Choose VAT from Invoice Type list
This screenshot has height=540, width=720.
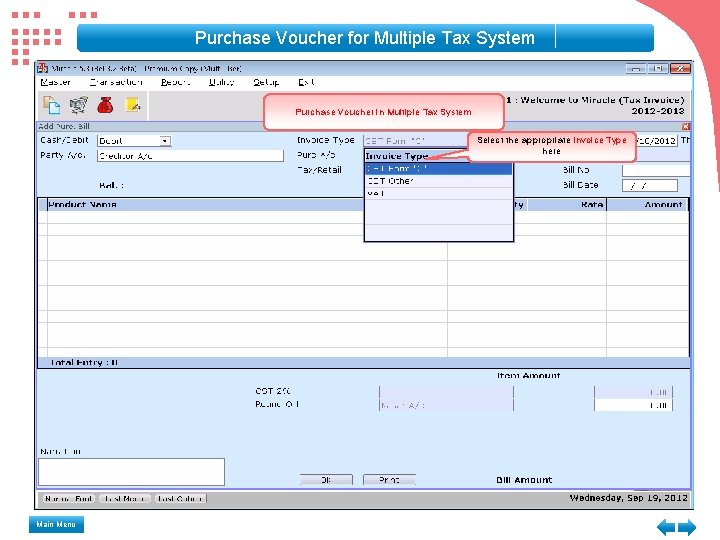pyautogui.click(x=439, y=193)
